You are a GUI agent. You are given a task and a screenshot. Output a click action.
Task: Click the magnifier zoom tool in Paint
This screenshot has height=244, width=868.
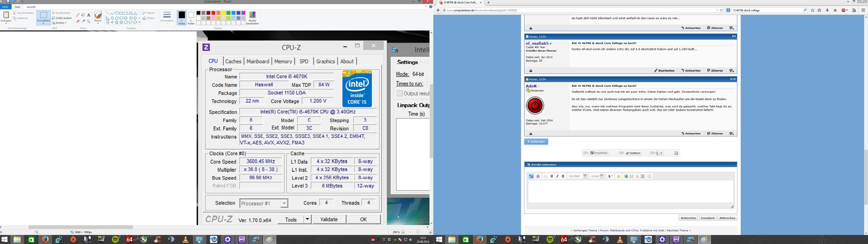pos(89,21)
